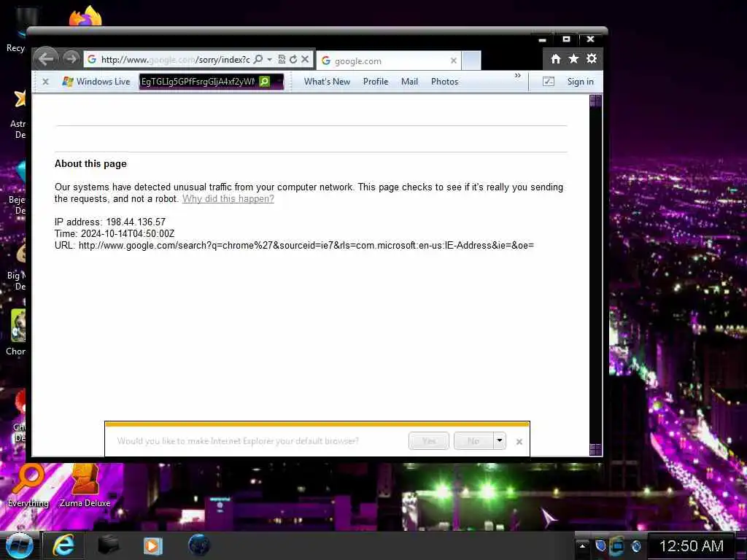Open the dropdown arrow next to No
Viewport: 747px width, 560px height.
[499, 441]
